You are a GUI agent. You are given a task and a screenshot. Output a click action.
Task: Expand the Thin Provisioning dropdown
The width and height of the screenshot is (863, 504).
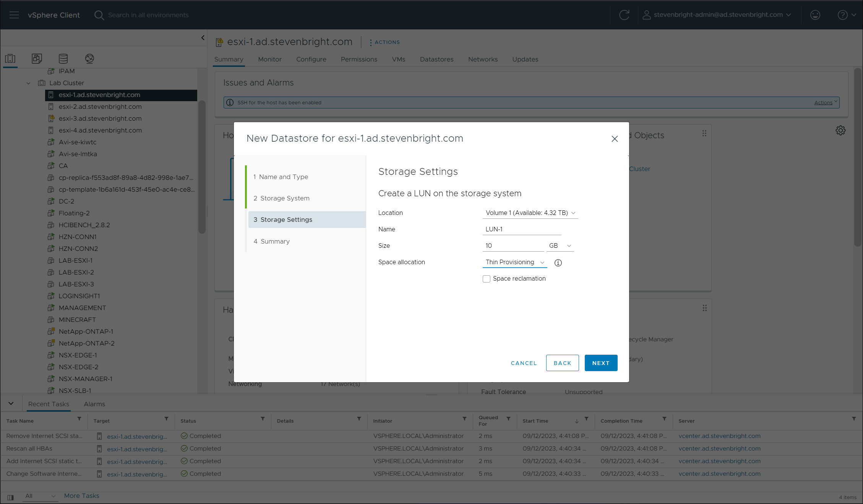tap(514, 262)
